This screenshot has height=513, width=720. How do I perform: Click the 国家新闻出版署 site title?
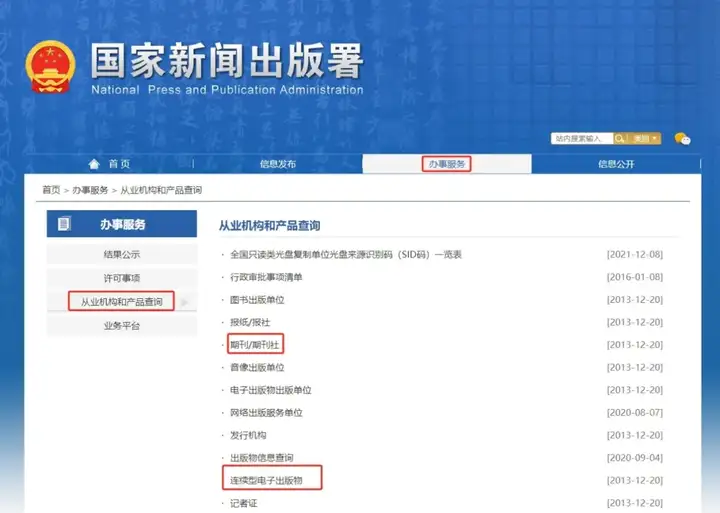(x=227, y=61)
